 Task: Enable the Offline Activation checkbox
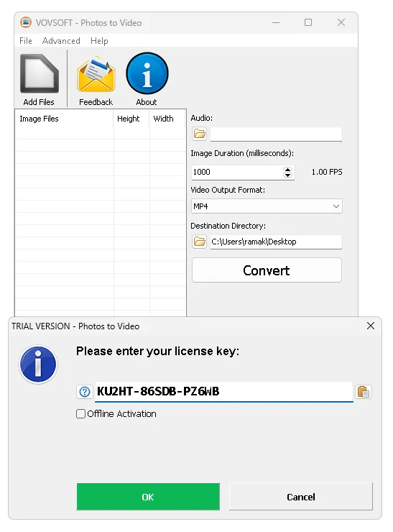click(80, 413)
